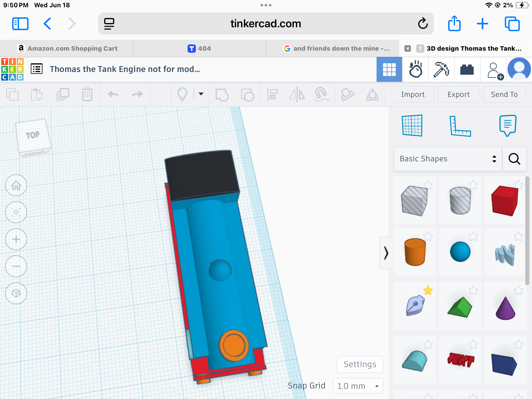Click the Fit all in view button
Image resolution: width=532 pixels, height=399 pixels.
[x=16, y=212]
